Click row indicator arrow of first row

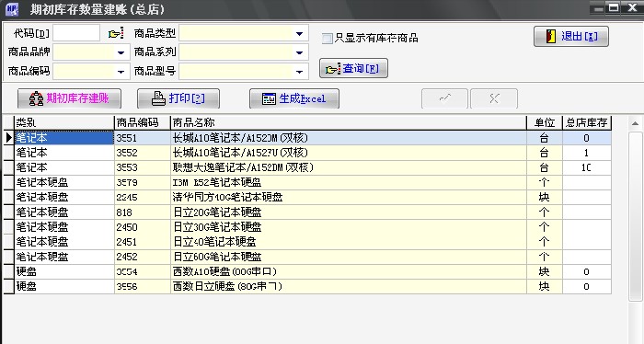(x=8, y=138)
